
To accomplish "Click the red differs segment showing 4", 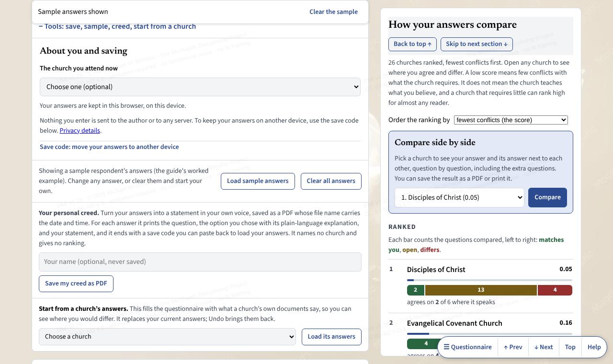I will pos(555,290).
